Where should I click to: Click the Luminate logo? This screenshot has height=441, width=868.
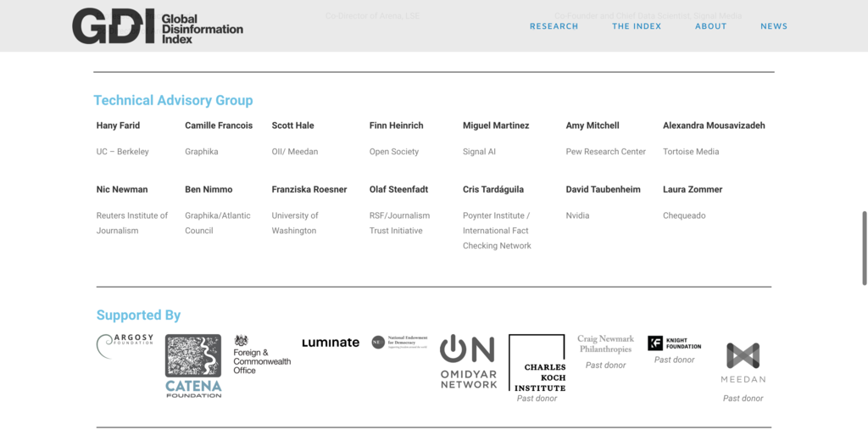(x=331, y=343)
